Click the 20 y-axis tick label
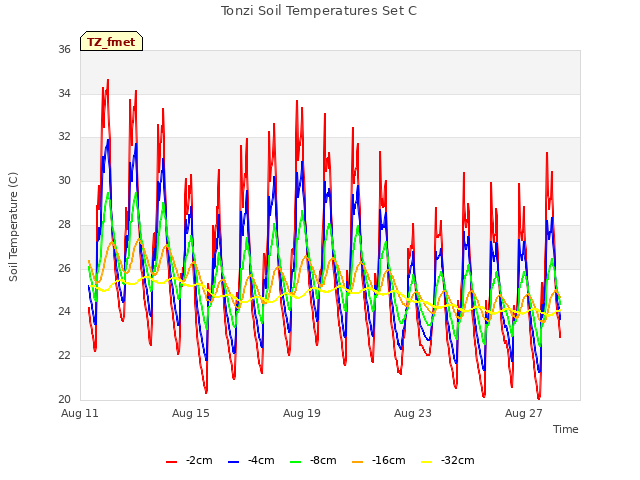The width and height of the screenshot is (640, 480). (64, 399)
